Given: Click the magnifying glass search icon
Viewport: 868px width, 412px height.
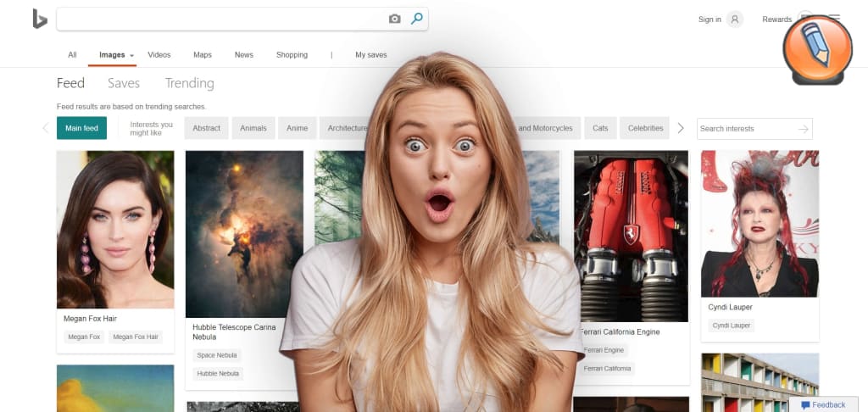Looking at the screenshot, I should [x=416, y=19].
